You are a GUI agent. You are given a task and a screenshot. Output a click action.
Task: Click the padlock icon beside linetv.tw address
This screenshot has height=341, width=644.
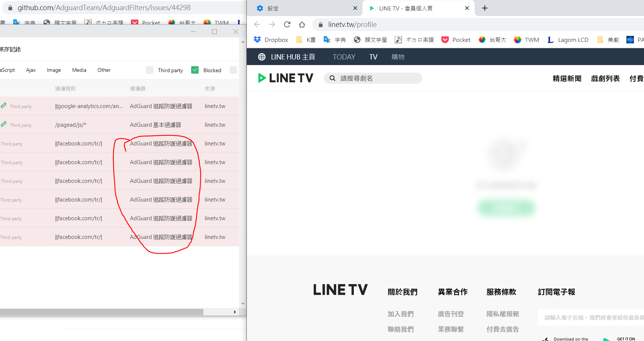click(x=320, y=24)
